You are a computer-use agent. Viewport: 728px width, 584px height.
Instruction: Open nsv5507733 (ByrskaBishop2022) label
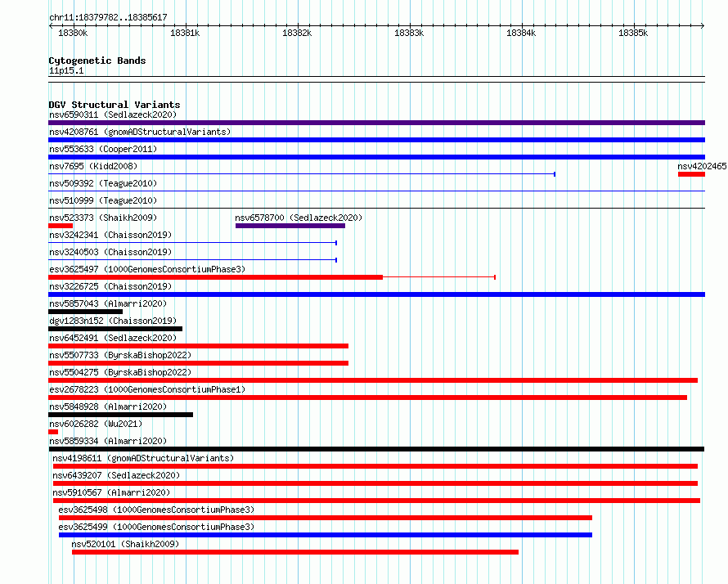(120, 355)
